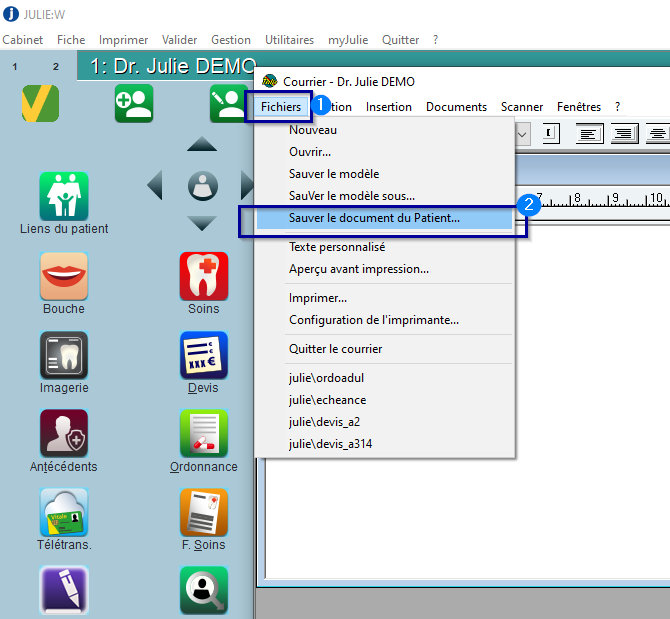670x619 pixels.
Task: Open the Imprimer menu in main menubar
Action: click(123, 40)
